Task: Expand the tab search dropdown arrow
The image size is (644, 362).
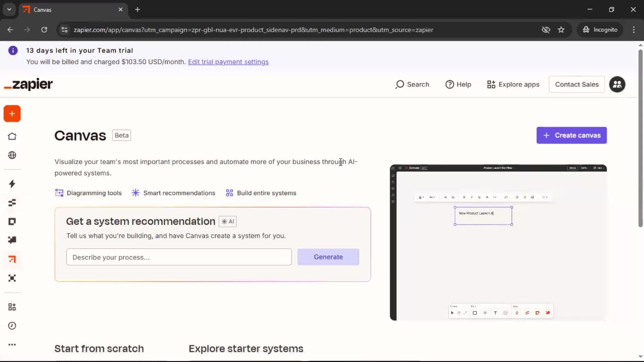Action: [x=9, y=10]
